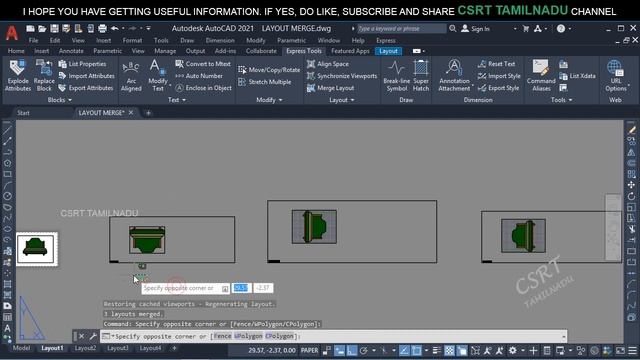Open the Quick Access toolbar customize dropdown

[x=149, y=29]
